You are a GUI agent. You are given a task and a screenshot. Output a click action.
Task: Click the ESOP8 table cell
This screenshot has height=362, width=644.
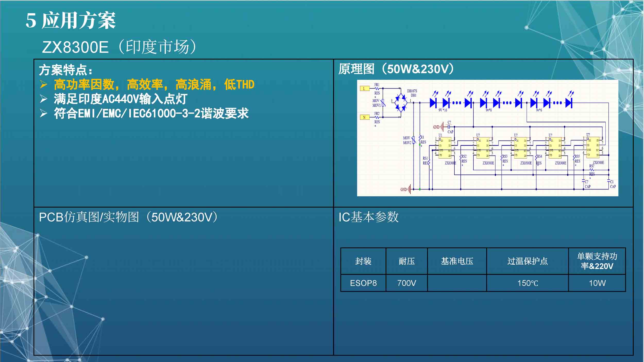click(363, 283)
